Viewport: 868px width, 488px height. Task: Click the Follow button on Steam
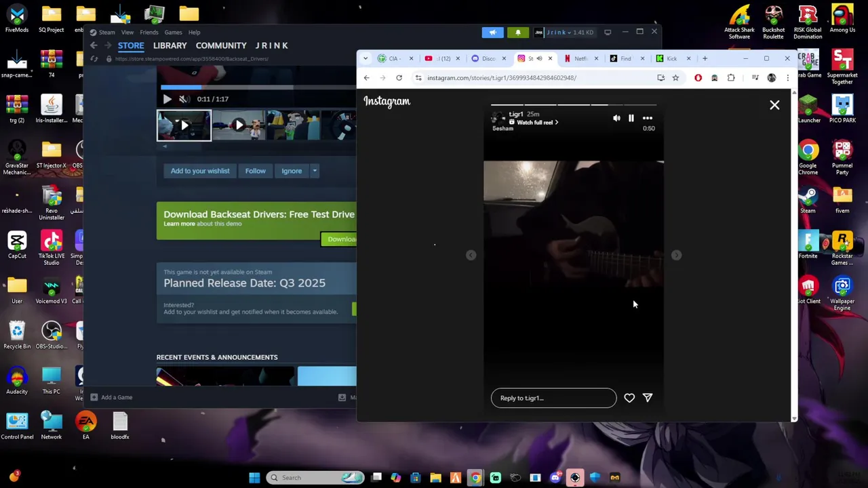click(255, 171)
